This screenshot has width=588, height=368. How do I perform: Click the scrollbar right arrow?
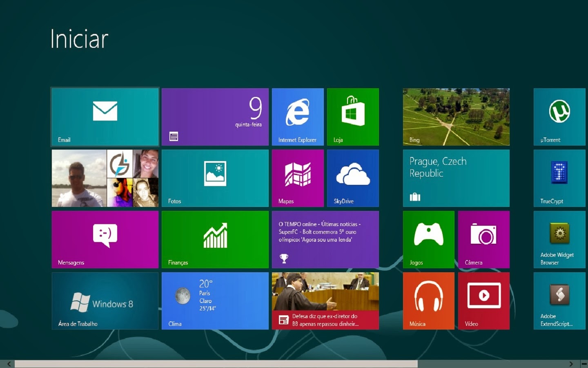571,364
